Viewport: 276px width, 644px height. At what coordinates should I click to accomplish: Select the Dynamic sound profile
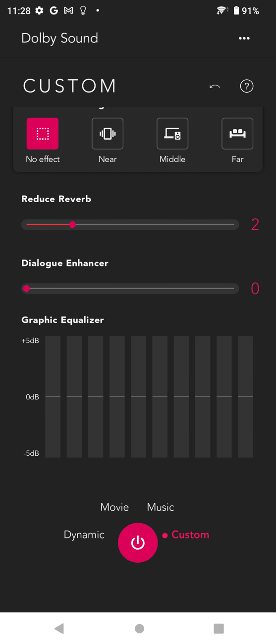84,535
